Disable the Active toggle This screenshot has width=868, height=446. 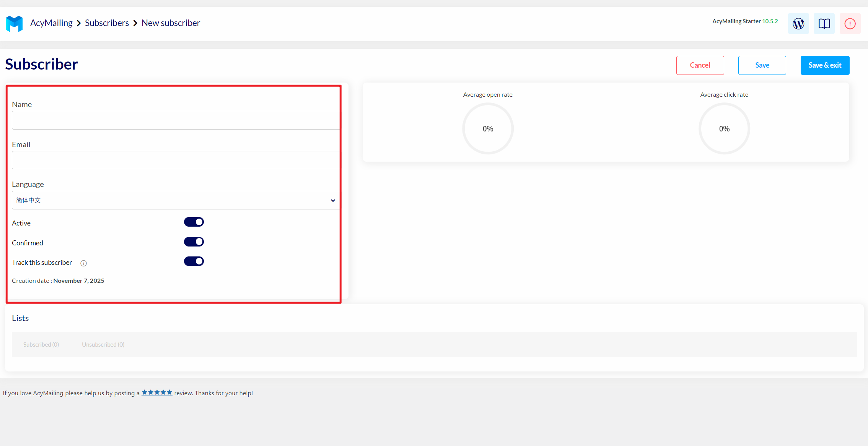(x=194, y=222)
